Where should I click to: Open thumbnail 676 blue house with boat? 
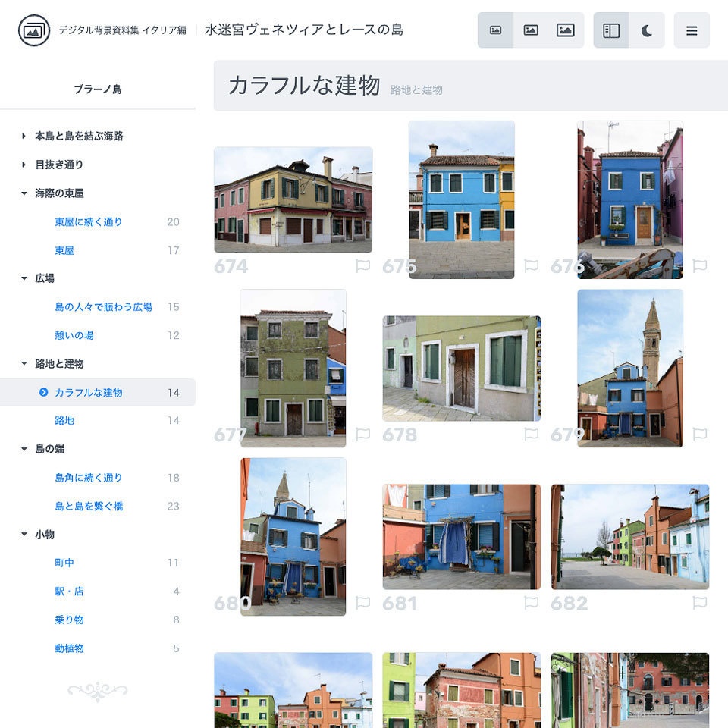(x=630, y=199)
